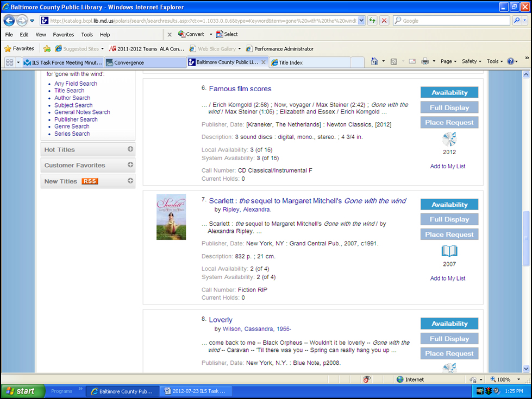Screen dimensions: 532x399
Task: Open the Loverly title link
Action: pos(221,320)
